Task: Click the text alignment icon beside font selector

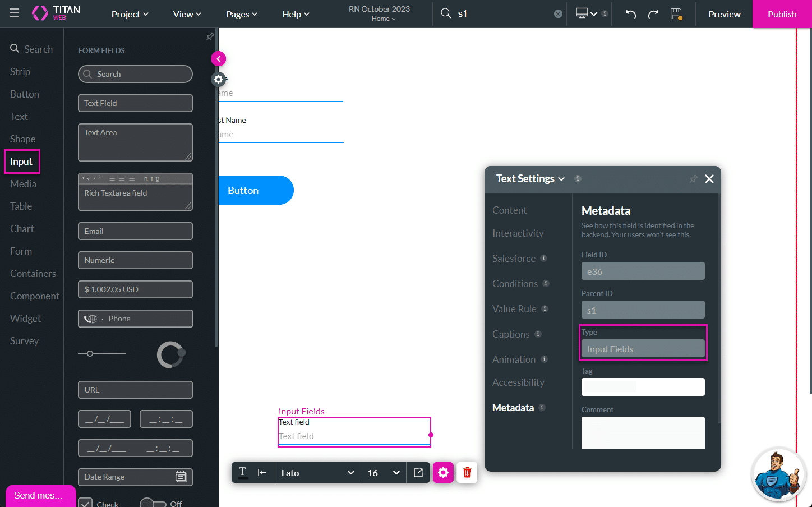Action: tap(262, 473)
